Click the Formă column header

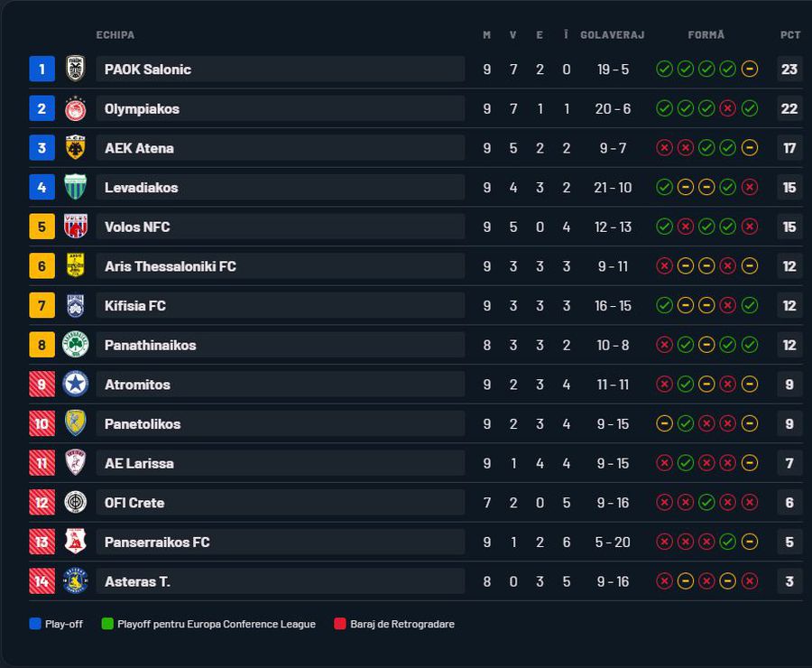pos(706,35)
